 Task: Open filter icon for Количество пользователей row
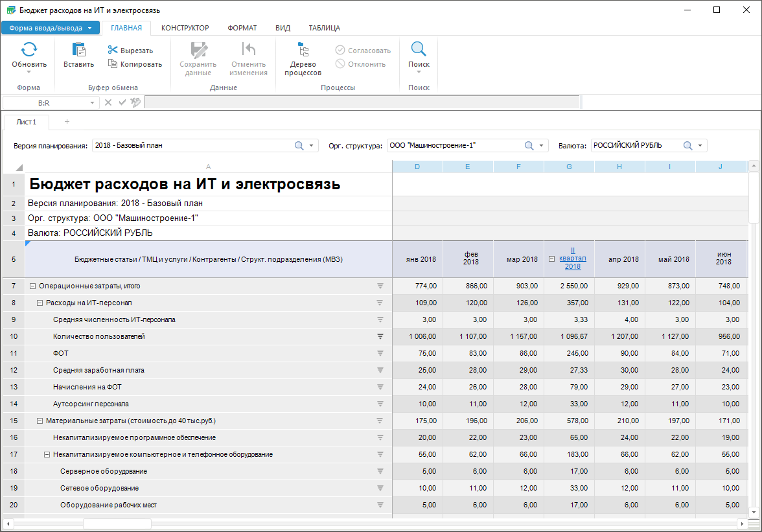pos(380,336)
